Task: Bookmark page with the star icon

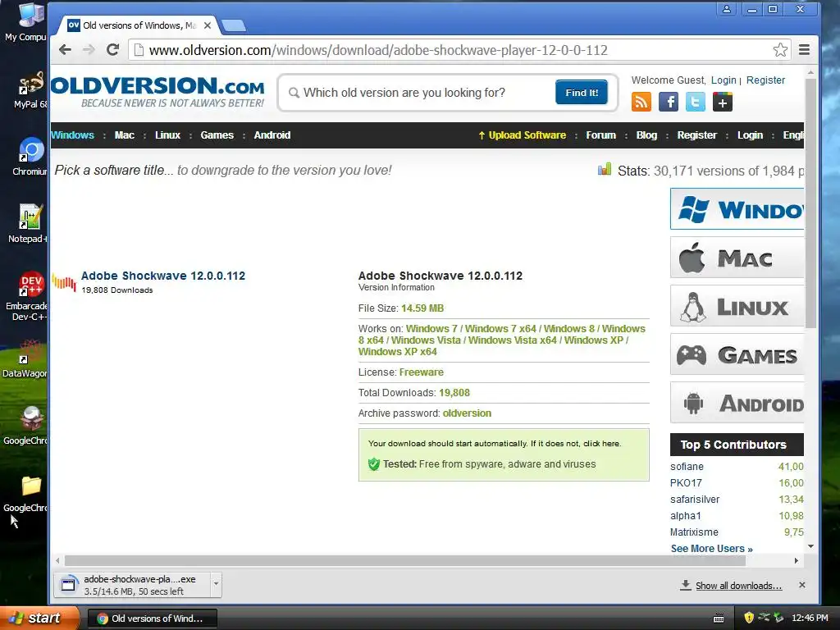Action: [780, 50]
